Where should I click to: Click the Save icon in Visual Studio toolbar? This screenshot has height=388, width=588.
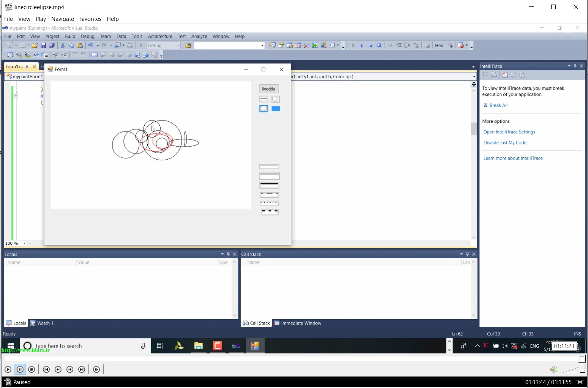click(x=43, y=45)
